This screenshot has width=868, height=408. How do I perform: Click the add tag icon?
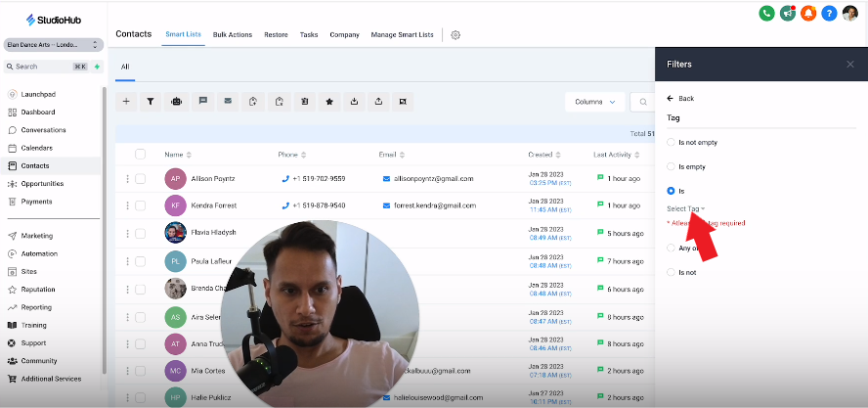[x=253, y=102]
